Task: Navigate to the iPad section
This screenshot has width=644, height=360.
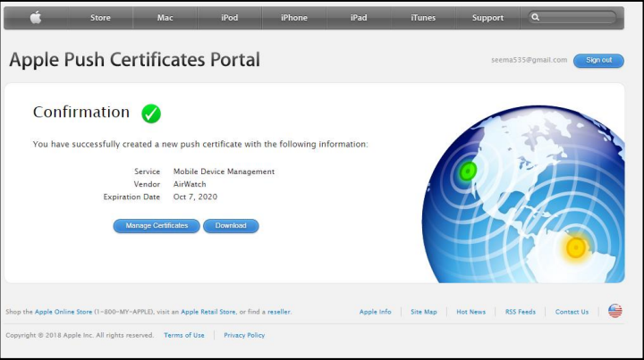Action: pos(359,18)
